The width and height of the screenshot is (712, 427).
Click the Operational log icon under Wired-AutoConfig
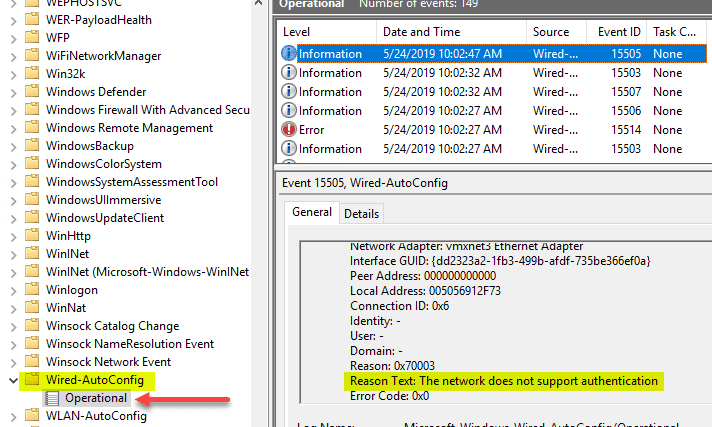pyautogui.click(x=53, y=398)
